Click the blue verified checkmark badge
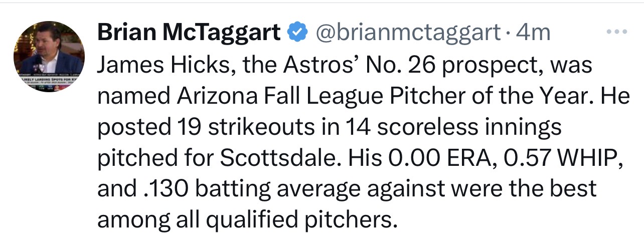This screenshot has height=241, width=644. 297,33
